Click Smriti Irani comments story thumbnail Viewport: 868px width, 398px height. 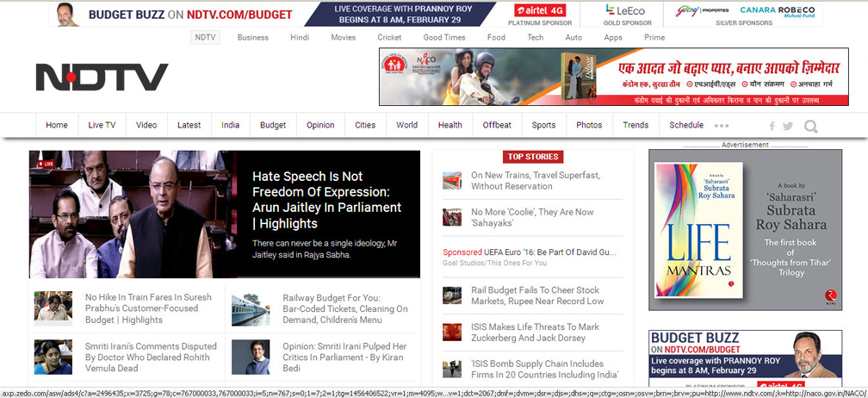pyautogui.click(x=53, y=357)
